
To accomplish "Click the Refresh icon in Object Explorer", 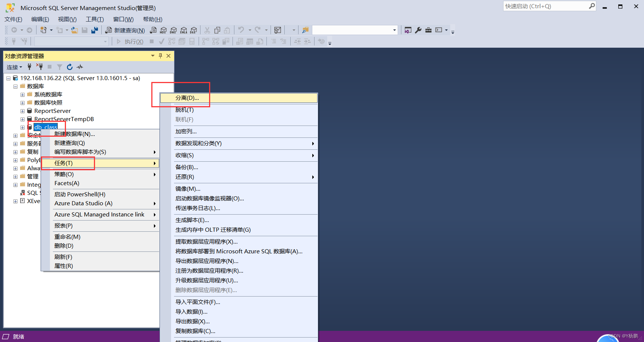I will coord(70,67).
